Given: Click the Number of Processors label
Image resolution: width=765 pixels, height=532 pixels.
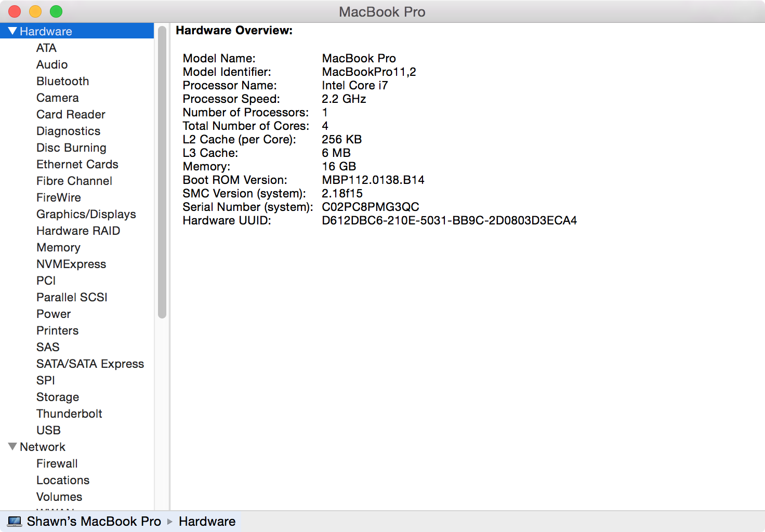Looking at the screenshot, I should coord(245,112).
